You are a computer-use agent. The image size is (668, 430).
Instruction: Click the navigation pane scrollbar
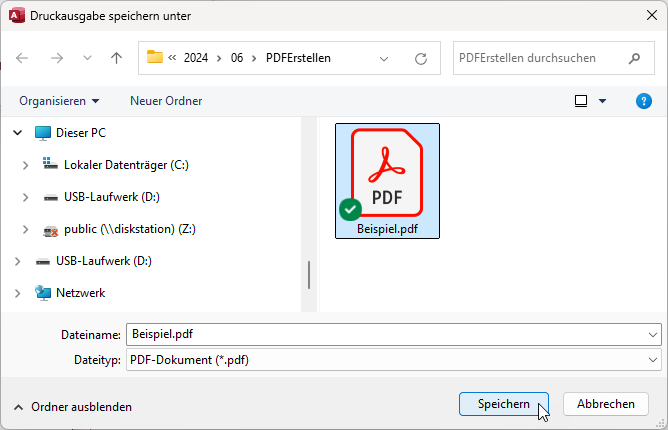click(x=309, y=274)
